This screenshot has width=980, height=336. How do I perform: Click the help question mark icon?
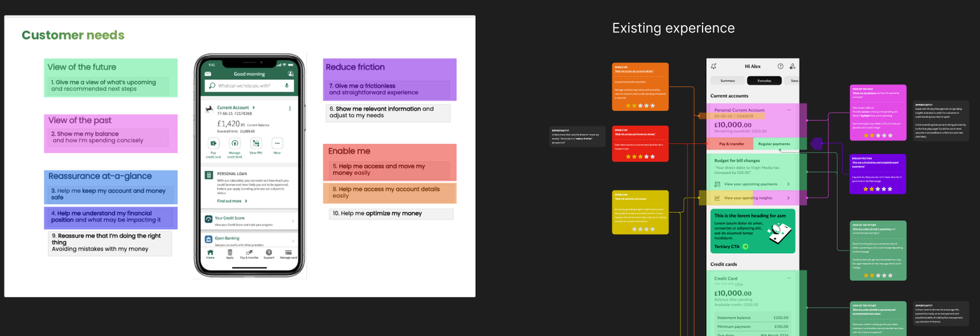(x=780, y=66)
